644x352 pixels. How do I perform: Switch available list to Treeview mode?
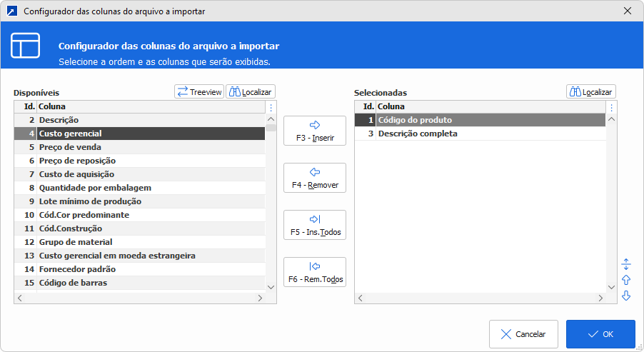click(x=199, y=91)
